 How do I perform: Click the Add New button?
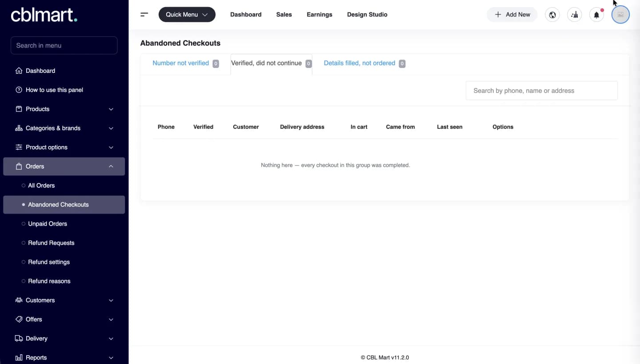click(x=512, y=15)
